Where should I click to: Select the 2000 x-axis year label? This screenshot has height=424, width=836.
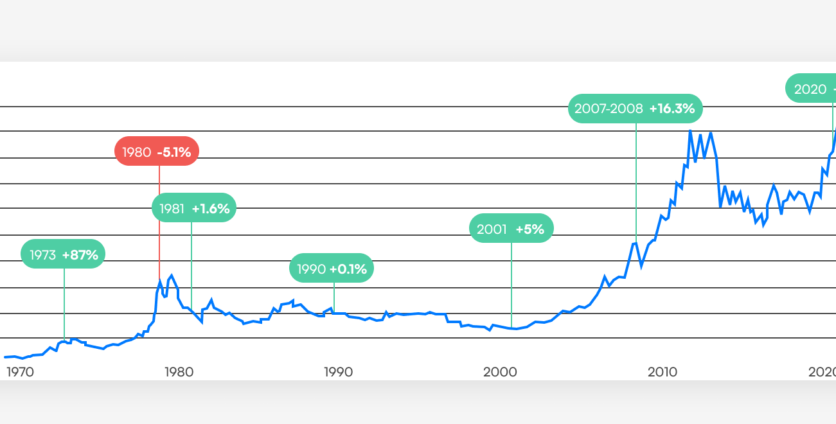click(498, 371)
